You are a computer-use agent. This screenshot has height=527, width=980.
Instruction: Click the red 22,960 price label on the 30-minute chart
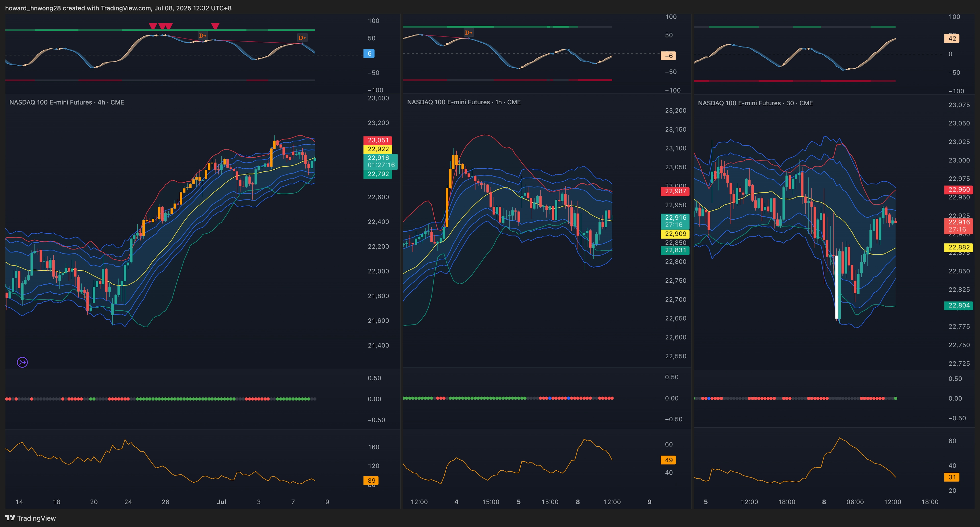click(x=958, y=190)
